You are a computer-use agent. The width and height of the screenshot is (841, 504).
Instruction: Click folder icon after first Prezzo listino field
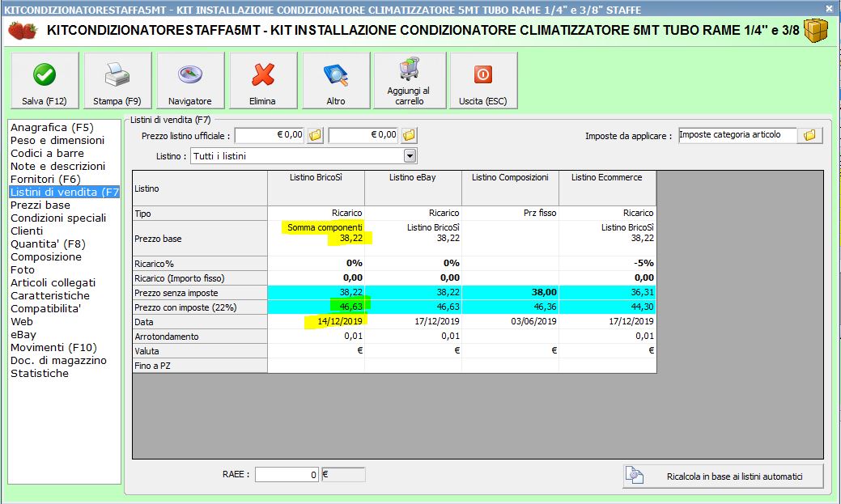(316, 135)
